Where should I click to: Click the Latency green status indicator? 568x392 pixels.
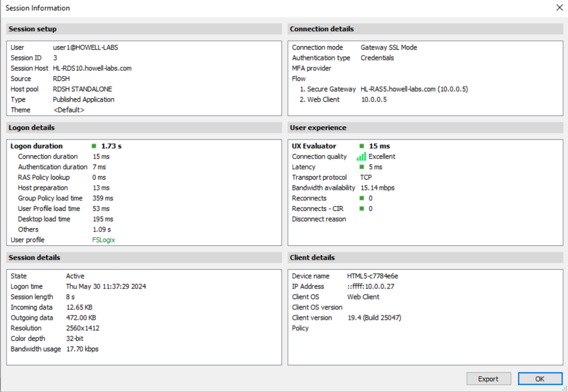[x=362, y=167]
